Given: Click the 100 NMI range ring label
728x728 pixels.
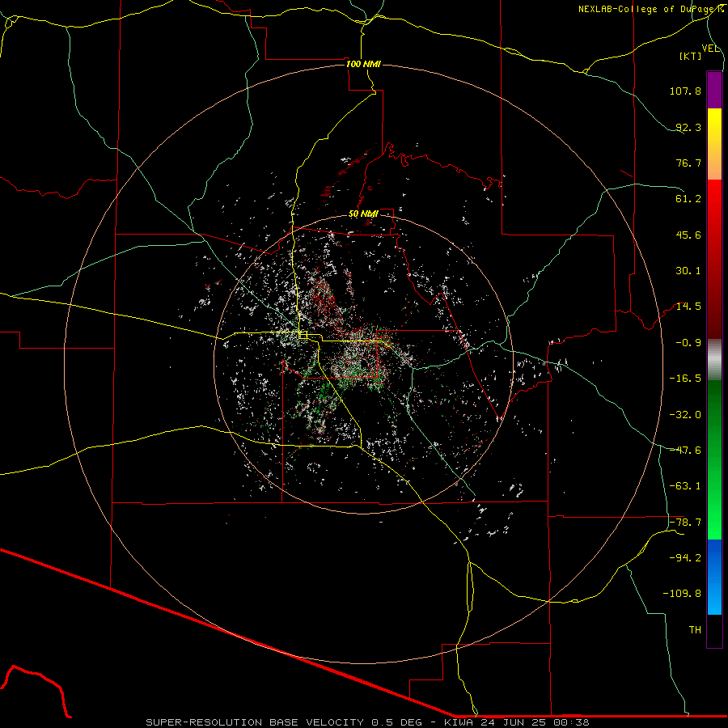Looking at the screenshot, I should click(363, 64).
